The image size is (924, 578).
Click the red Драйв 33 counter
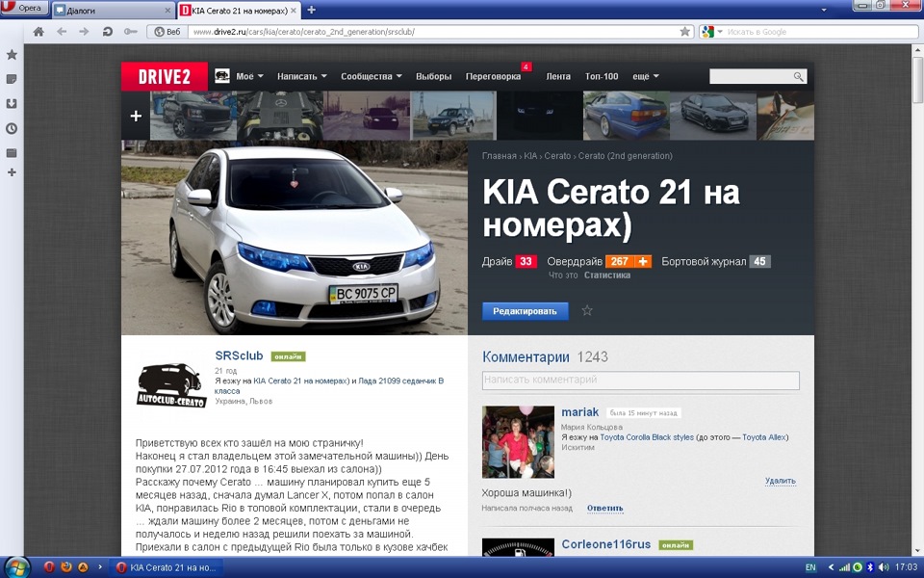coord(526,261)
